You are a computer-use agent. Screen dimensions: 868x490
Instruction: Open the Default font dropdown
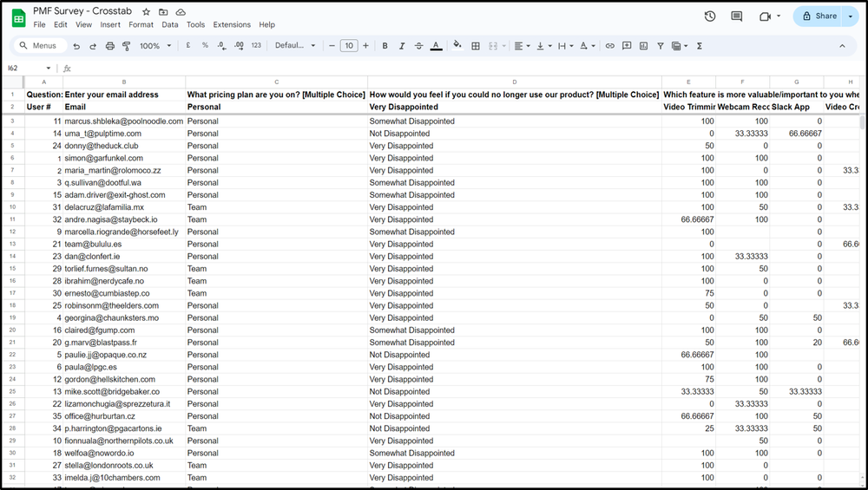[295, 45]
